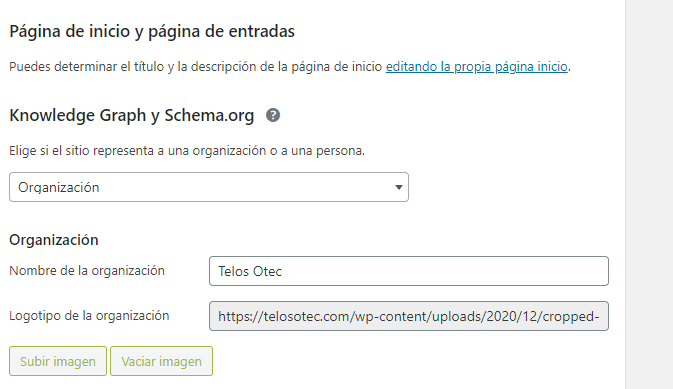Click the 'Nombre de la organización' label
673x389 pixels.
click(87, 271)
